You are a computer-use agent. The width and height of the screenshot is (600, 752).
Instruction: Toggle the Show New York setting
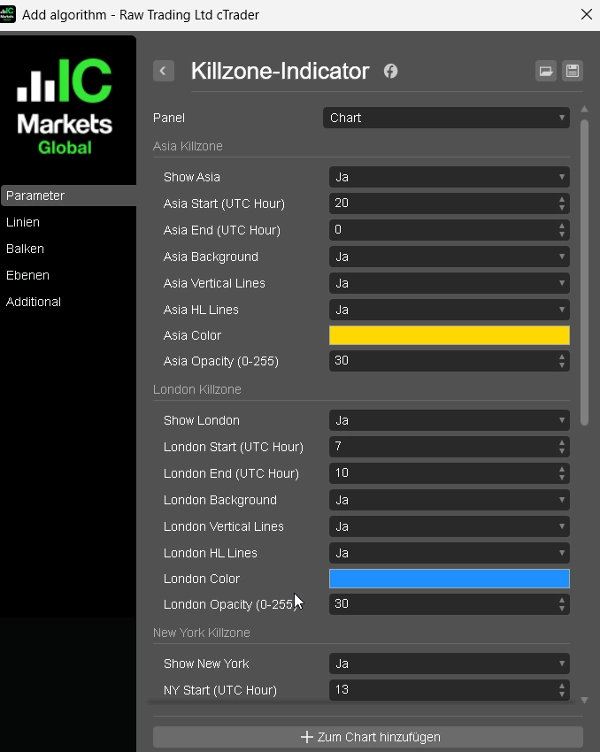tap(449, 664)
